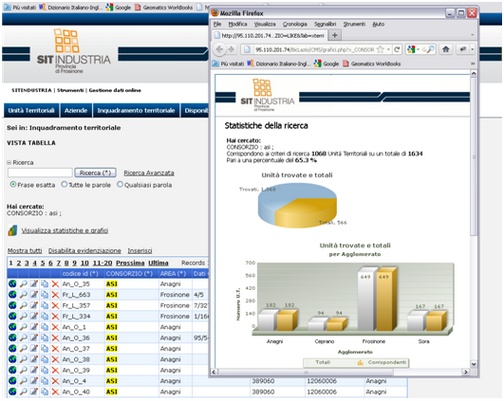This screenshot has height=401, width=504.
Task: Click the magnifier icon in the Fr_L_663 row
Action: [x=23, y=295]
